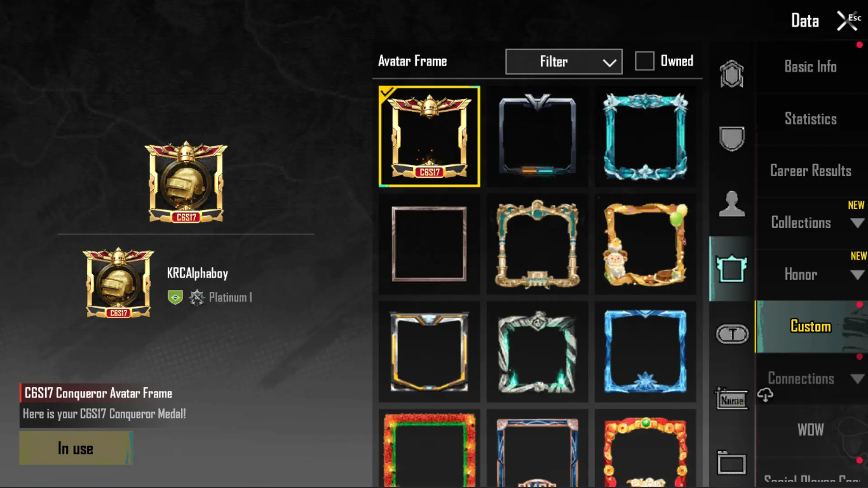Expand the Collections menu arrow
This screenshot has height=488, width=868.
click(x=857, y=223)
